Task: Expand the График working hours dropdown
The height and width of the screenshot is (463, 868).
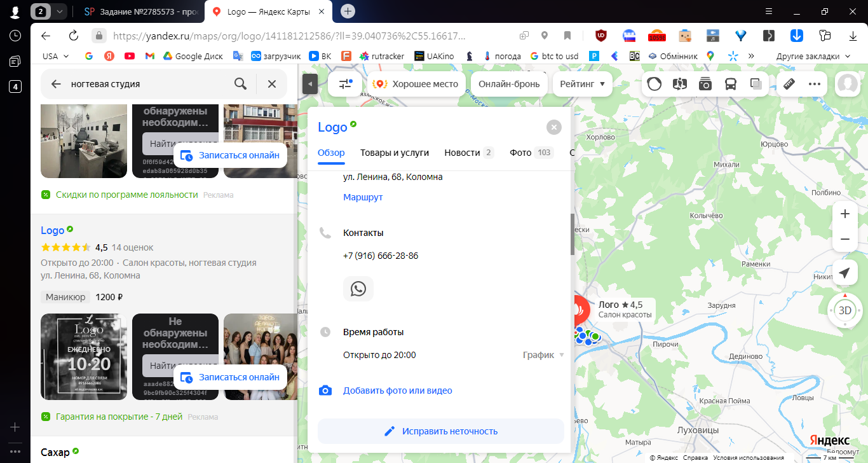Action: pos(543,355)
